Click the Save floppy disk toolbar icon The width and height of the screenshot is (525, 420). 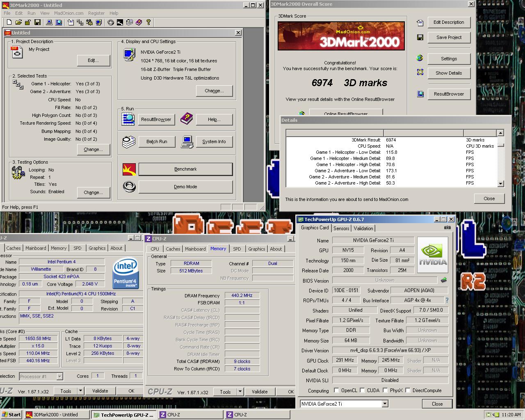[37, 22]
